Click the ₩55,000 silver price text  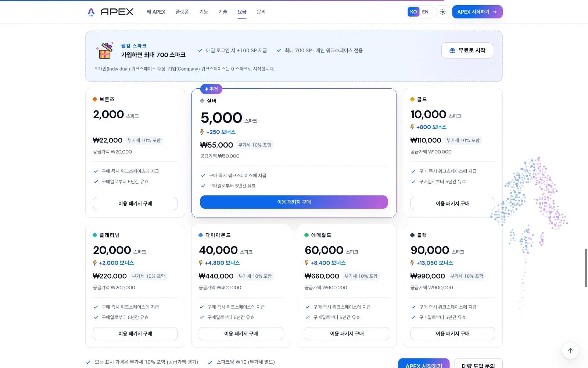tap(216, 145)
